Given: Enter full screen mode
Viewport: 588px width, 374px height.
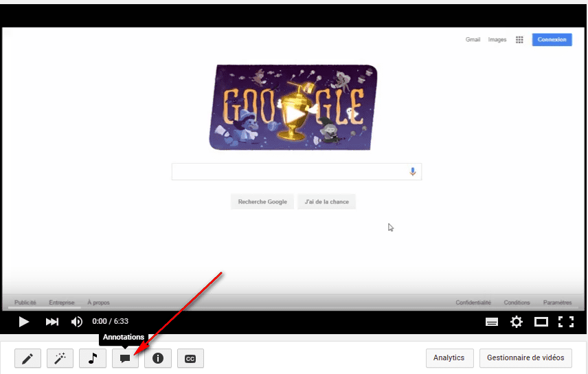Looking at the screenshot, I should click(566, 322).
